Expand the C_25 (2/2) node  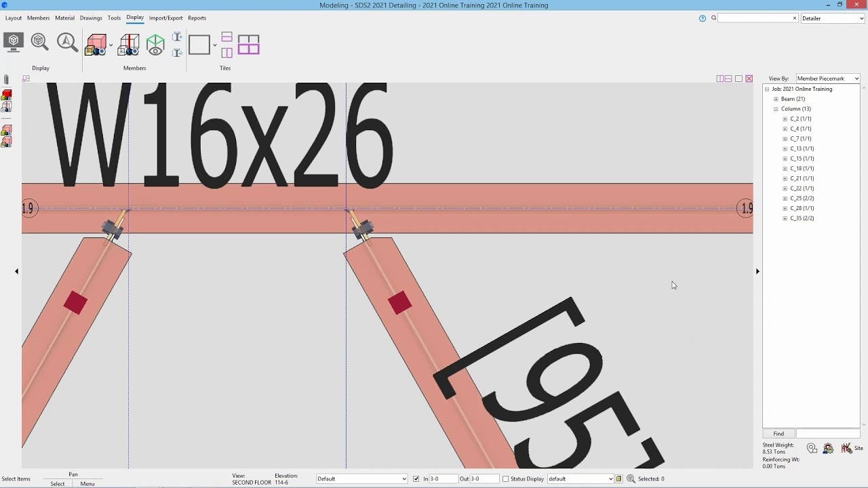click(785, 199)
